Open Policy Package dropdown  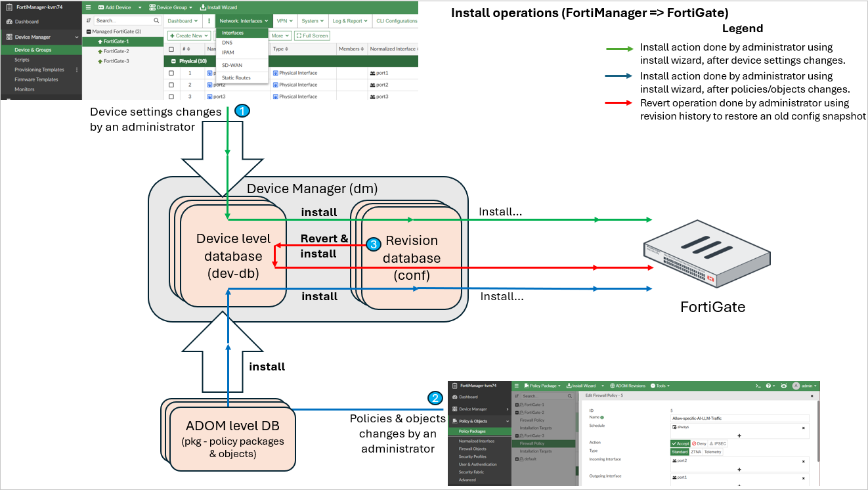pyautogui.click(x=542, y=386)
